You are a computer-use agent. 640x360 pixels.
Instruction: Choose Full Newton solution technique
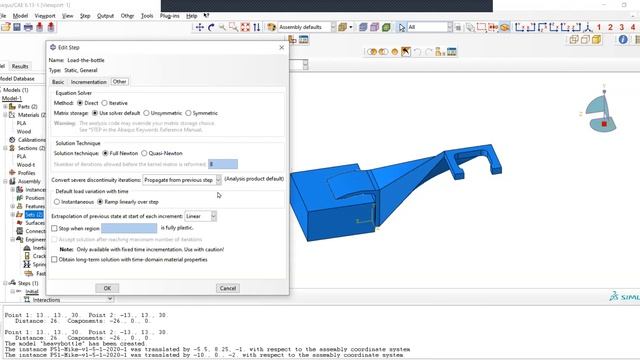tap(105, 153)
